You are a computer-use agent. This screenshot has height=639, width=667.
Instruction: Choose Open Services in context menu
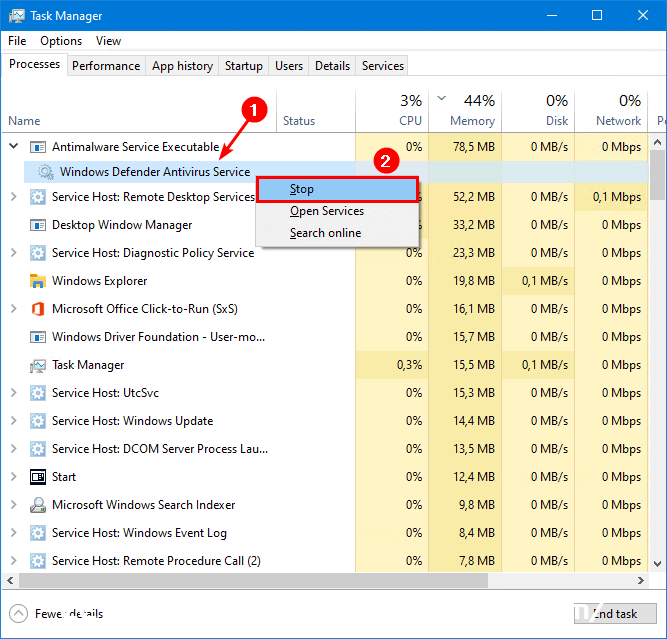pyautogui.click(x=337, y=211)
